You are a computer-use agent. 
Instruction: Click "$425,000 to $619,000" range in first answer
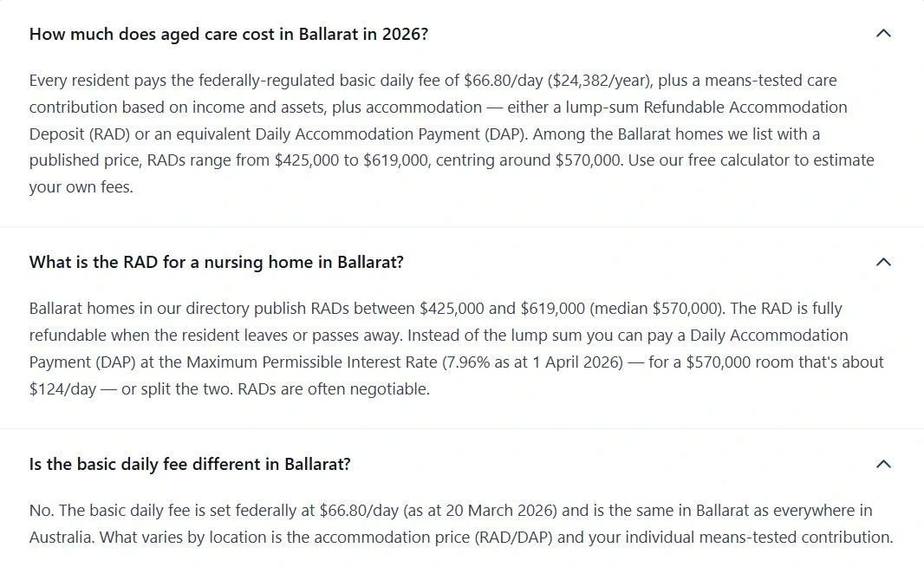(351, 160)
